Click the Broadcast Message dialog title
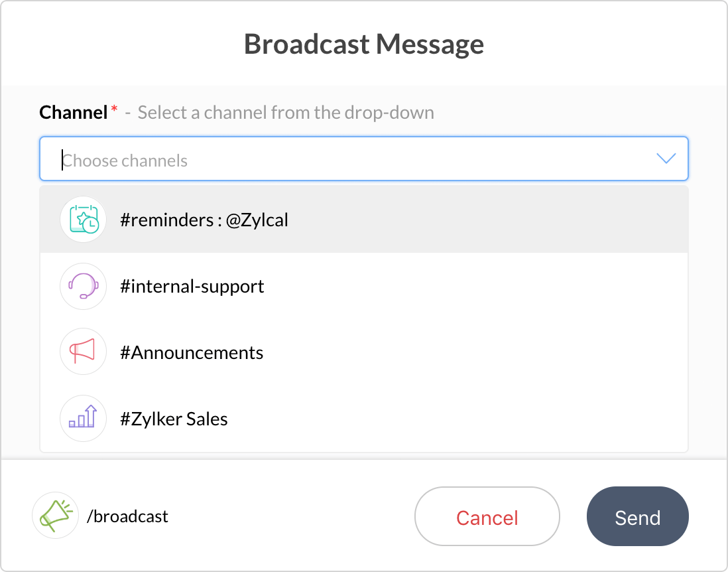Screen dimensions: 728x572 [364, 45]
